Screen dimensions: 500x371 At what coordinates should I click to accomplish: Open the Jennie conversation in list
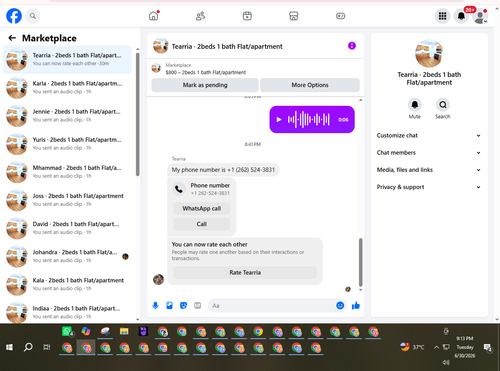pos(67,116)
